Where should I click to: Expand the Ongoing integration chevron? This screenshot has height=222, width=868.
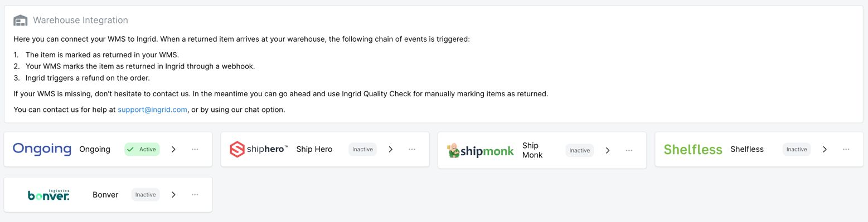[x=173, y=149]
